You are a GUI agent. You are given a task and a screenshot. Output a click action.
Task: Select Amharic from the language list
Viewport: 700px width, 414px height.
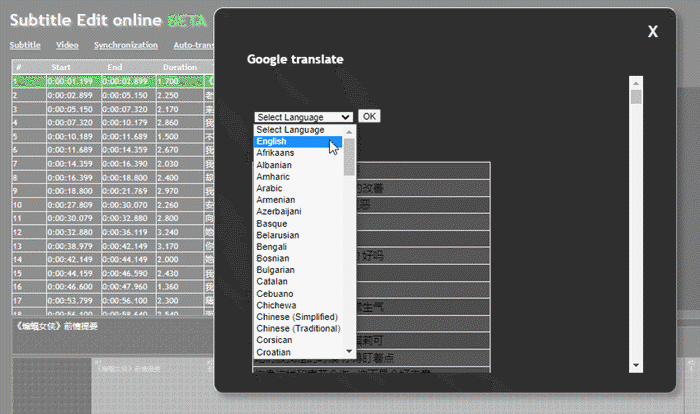(x=299, y=177)
